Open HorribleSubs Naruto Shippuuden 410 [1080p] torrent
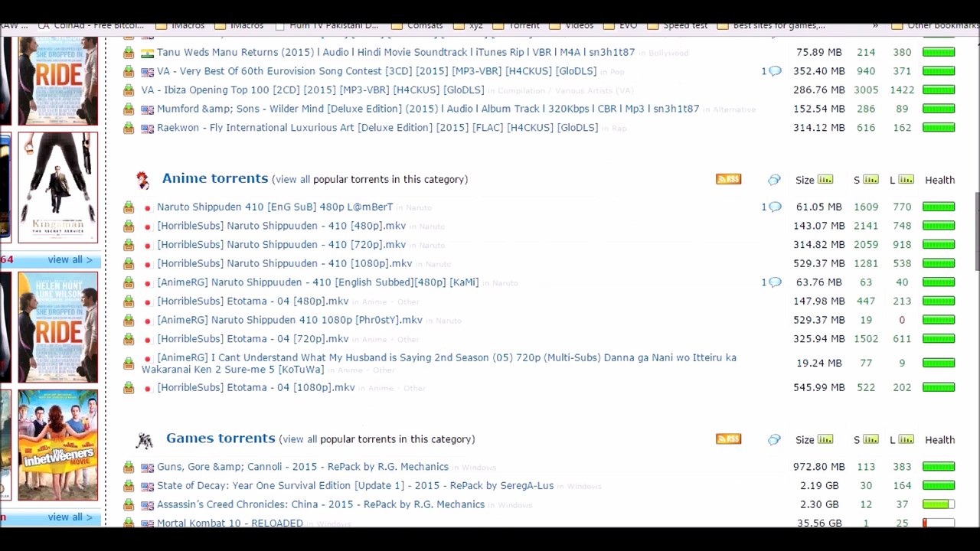This screenshot has height=551, width=980. click(x=284, y=263)
